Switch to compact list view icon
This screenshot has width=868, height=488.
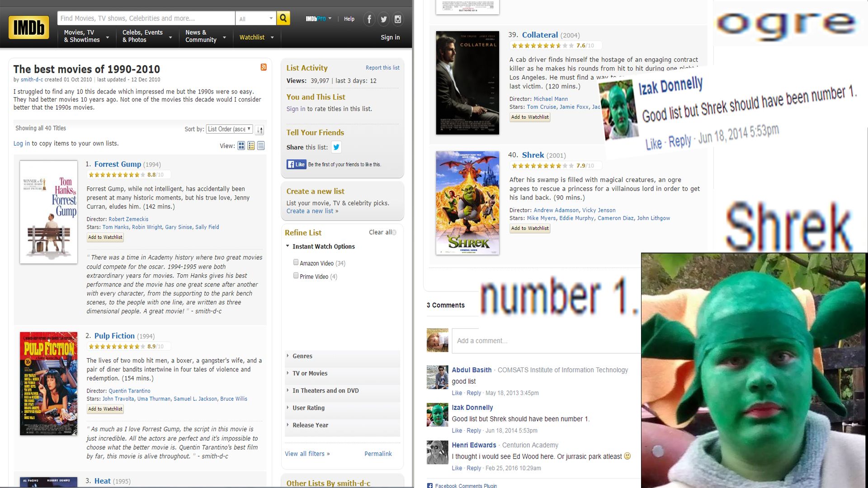pos(261,145)
